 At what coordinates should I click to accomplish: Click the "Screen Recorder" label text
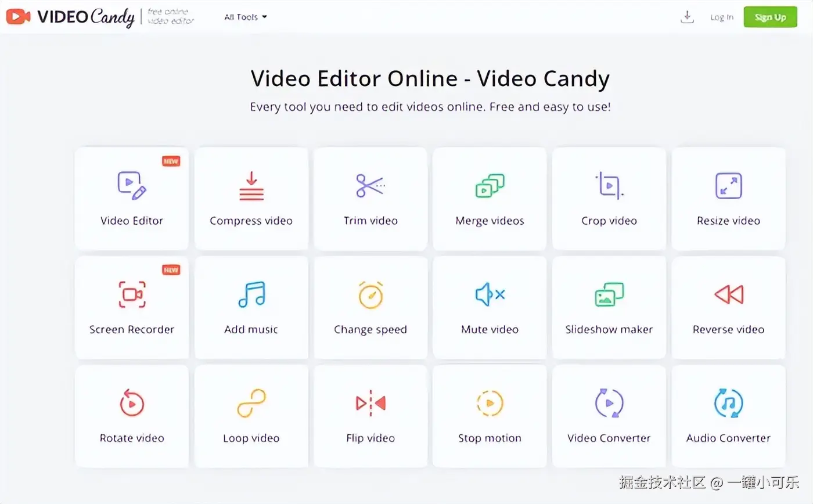[132, 329]
